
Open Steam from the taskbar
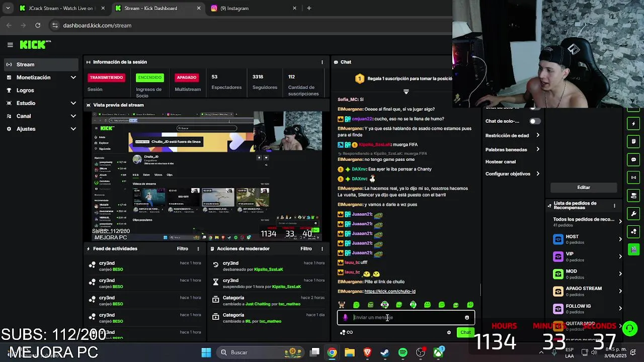coord(385,352)
